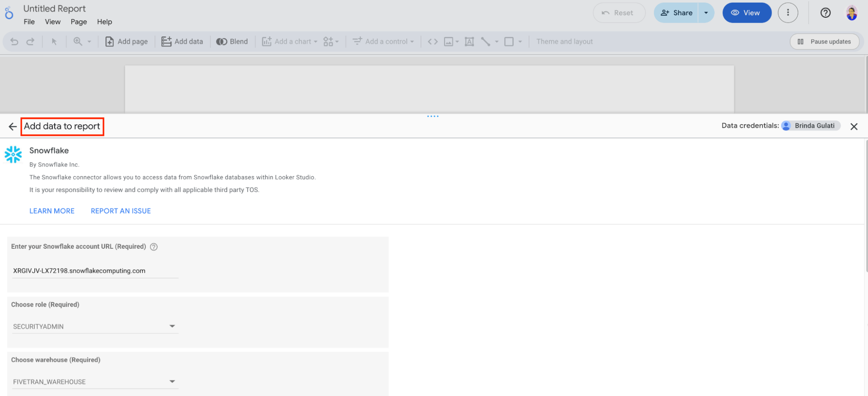Click the LEARN MORE link

click(x=52, y=211)
